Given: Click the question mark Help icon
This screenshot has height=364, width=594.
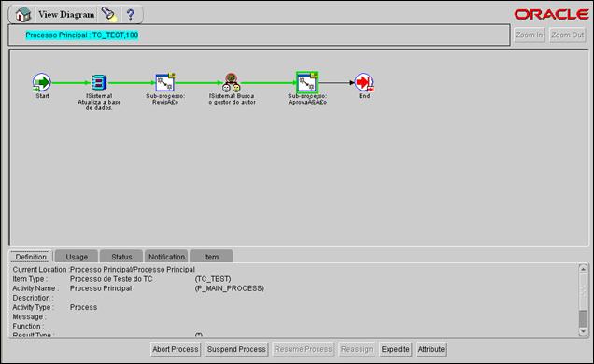Looking at the screenshot, I should click(131, 14).
